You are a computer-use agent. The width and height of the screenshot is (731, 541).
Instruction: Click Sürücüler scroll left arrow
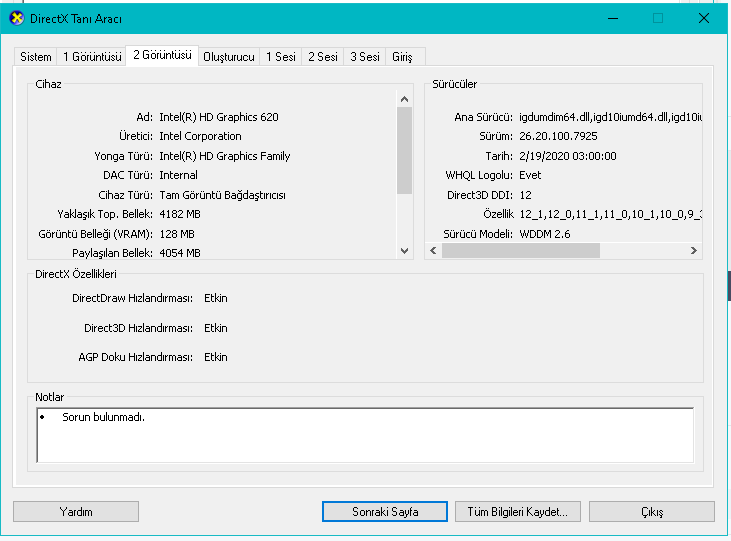pos(433,250)
